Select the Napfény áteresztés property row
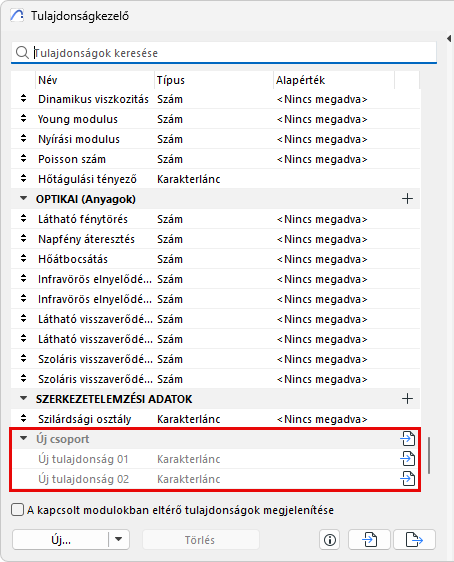This screenshot has height=562, width=454. coord(215,239)
